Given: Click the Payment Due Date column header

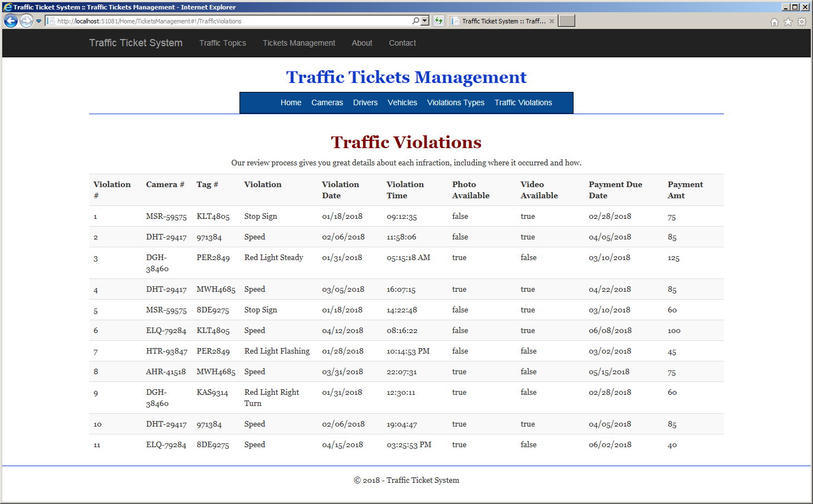Looking at the screenshot, I should [x=615, y=190].
